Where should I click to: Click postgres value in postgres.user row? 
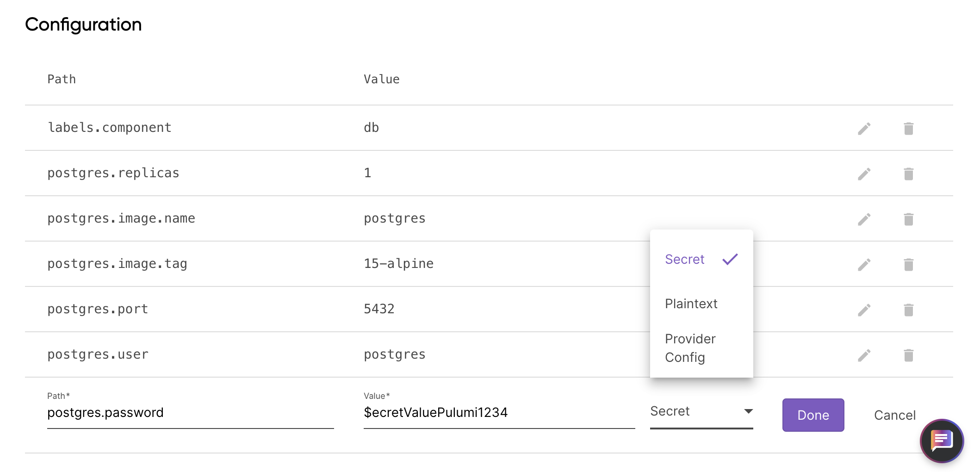click(x=395, y=354)
